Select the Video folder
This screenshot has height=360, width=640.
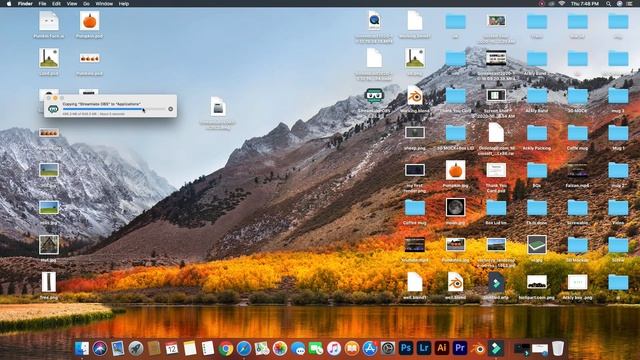618,208
